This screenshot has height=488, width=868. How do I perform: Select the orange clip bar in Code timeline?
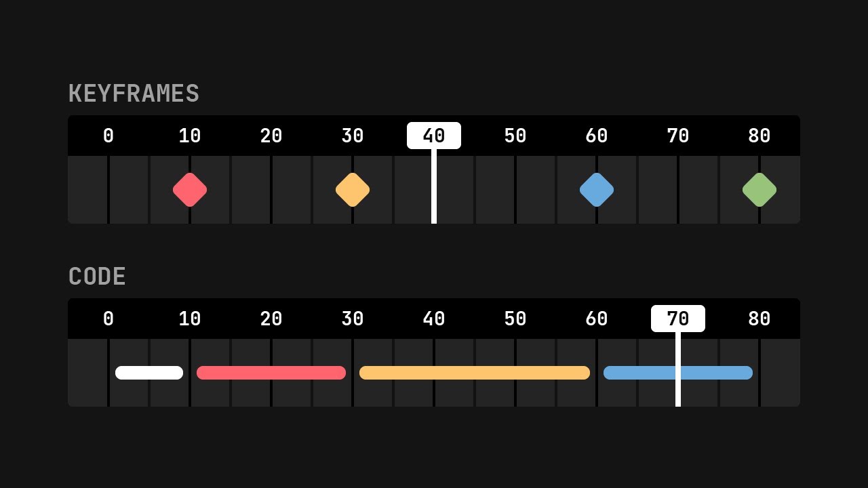tap(475, 373)
